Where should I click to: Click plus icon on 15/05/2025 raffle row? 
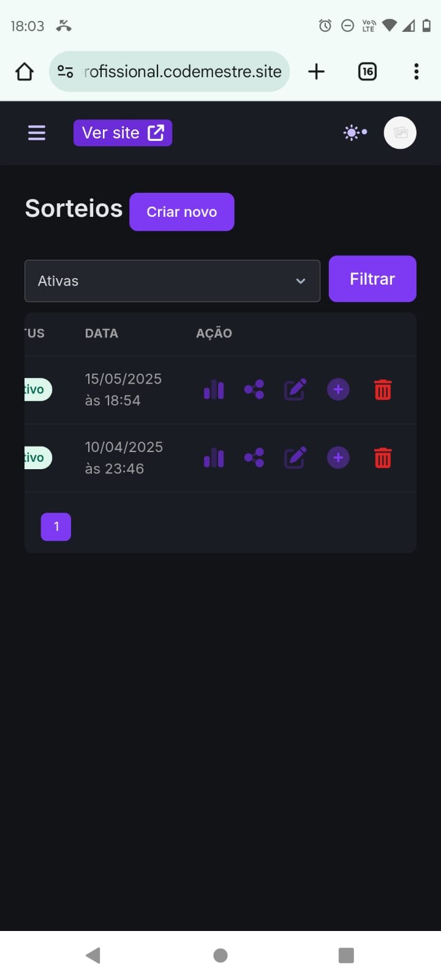pyautogui.click(x=338, y=390)
